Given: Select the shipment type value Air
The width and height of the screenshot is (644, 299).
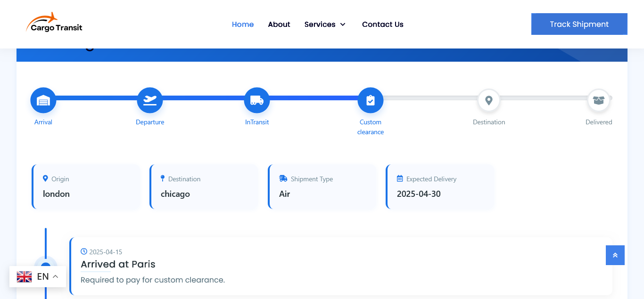Looking at the screenshot, I should (x=285, y=194).
